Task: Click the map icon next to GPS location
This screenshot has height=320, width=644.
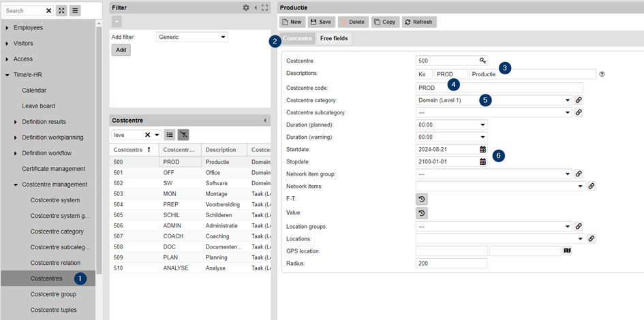Action: tap(567, 251)
